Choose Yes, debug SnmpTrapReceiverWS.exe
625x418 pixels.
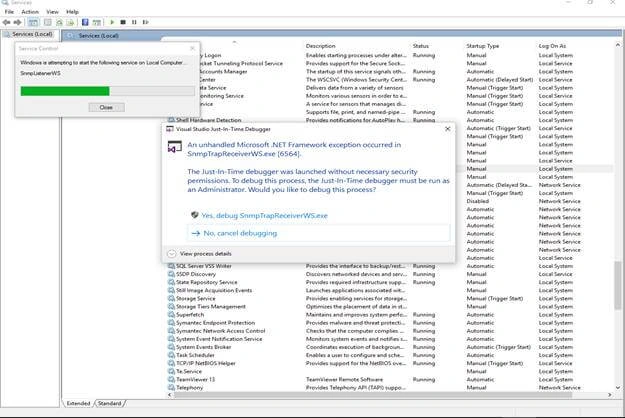264,216
